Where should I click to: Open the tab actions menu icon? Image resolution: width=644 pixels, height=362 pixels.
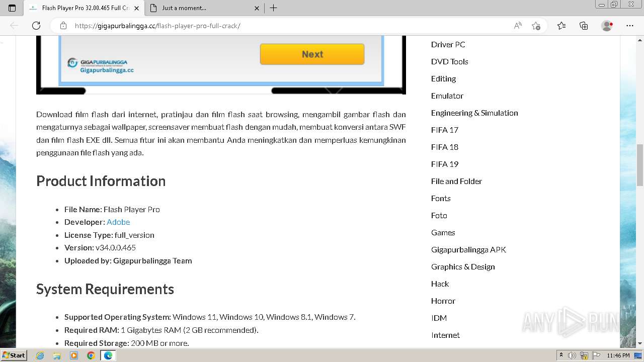(12, 8)
